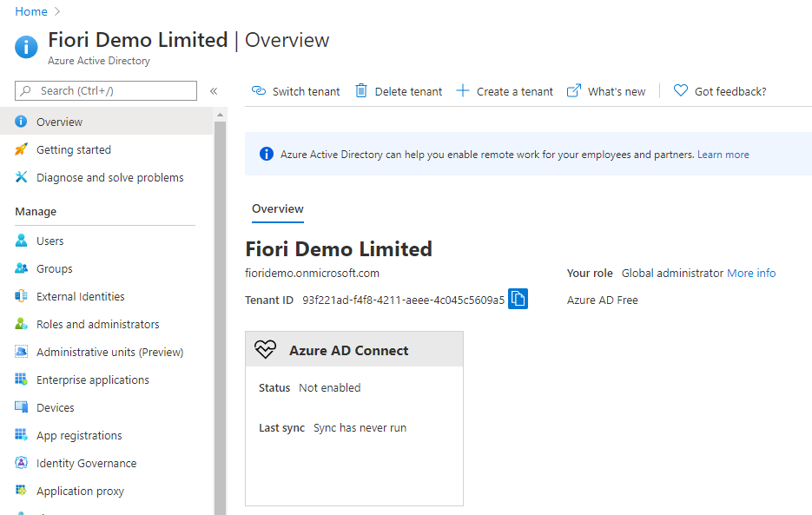Image resolution: width=812 pixels, height=515 pixels.
Task: Click the Create a tenant plus icon
Action: pyautogui.click(x=462, y=90)
